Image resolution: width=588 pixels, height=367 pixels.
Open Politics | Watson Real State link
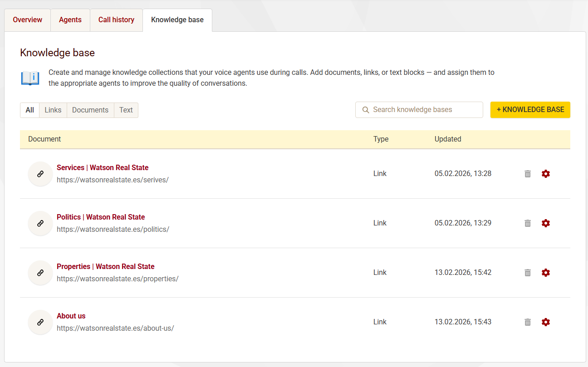(101, 217)
